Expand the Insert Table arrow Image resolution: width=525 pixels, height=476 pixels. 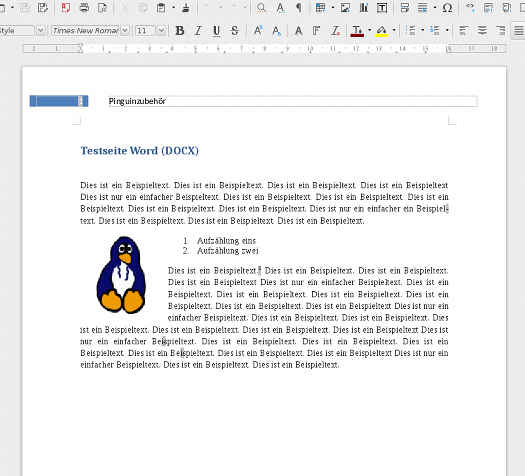tap(333, 7)
